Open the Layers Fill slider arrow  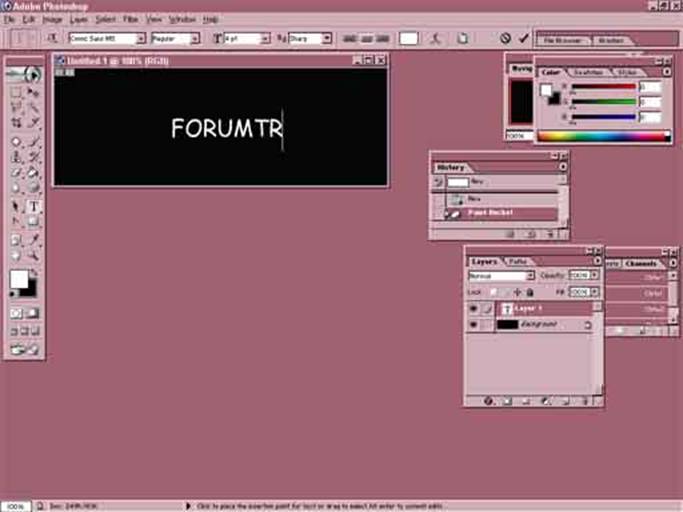(x=594, y=292)
